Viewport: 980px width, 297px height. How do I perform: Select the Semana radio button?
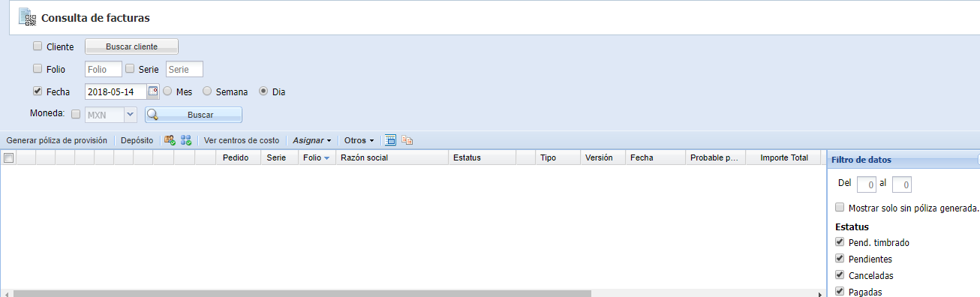pos(207,91)
